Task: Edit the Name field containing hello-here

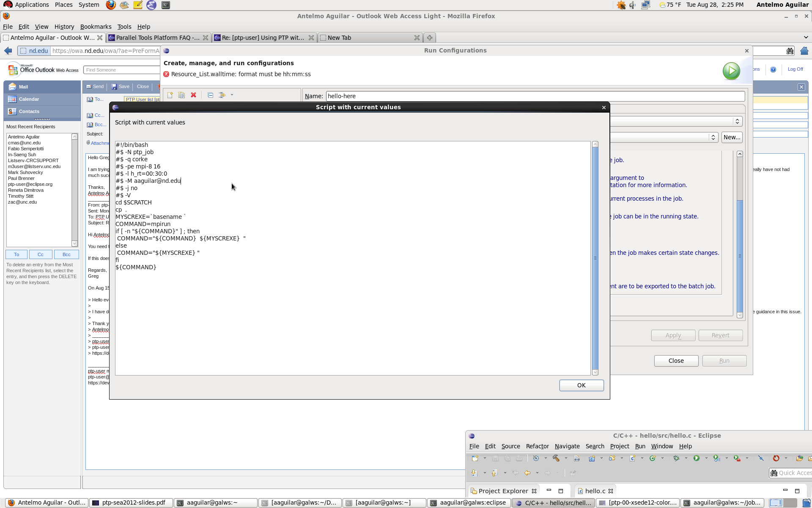Action: click(x=535, y=96)
